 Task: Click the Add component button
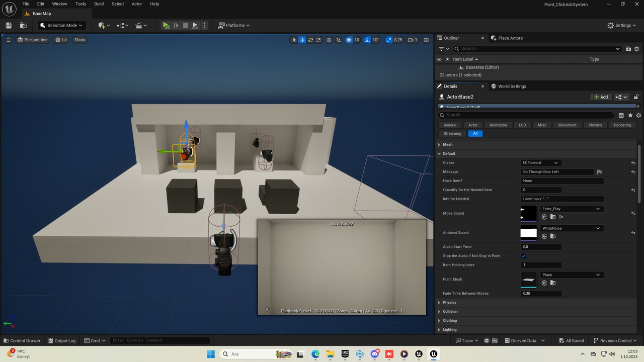pyautogui.click(x=601, y=97)
